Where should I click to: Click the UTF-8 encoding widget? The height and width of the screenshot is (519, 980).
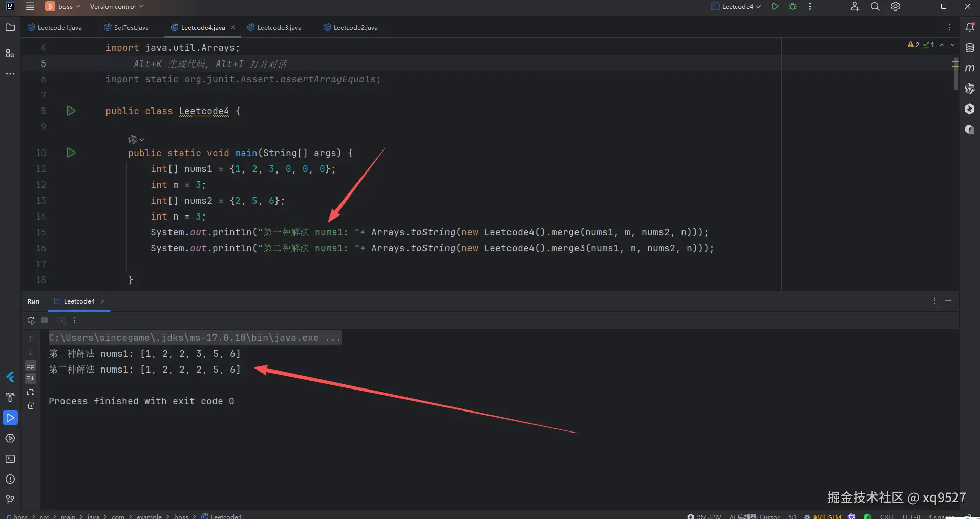911,516
